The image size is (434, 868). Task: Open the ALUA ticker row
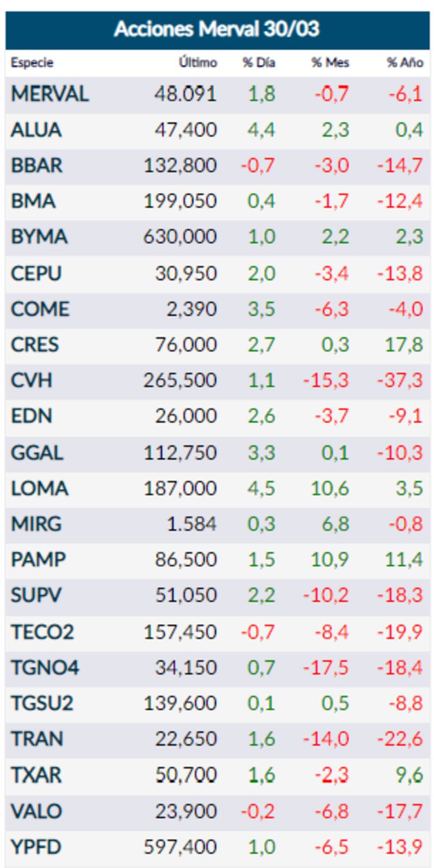coord(36,130)
